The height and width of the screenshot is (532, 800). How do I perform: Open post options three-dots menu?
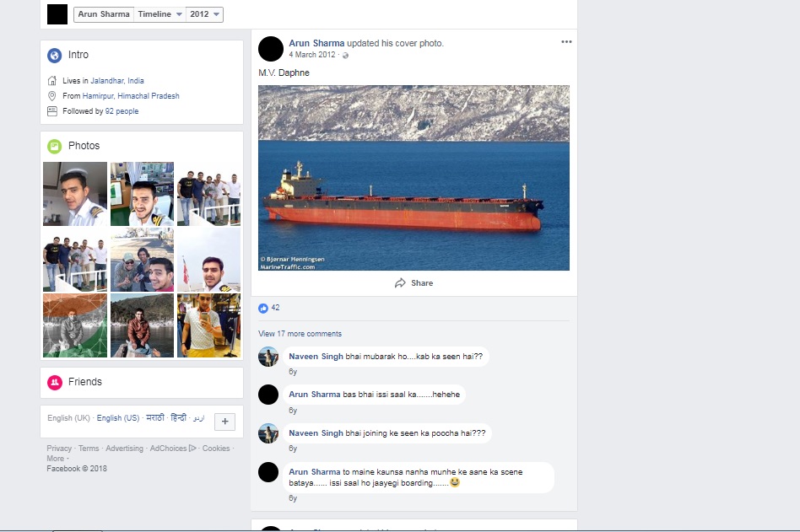(566, 42)
